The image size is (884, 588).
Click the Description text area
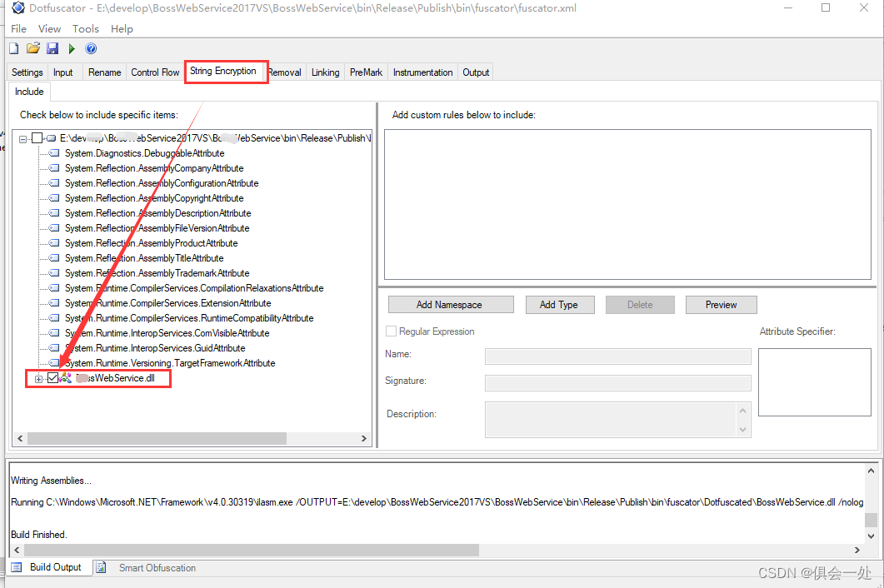click(618, 420)
